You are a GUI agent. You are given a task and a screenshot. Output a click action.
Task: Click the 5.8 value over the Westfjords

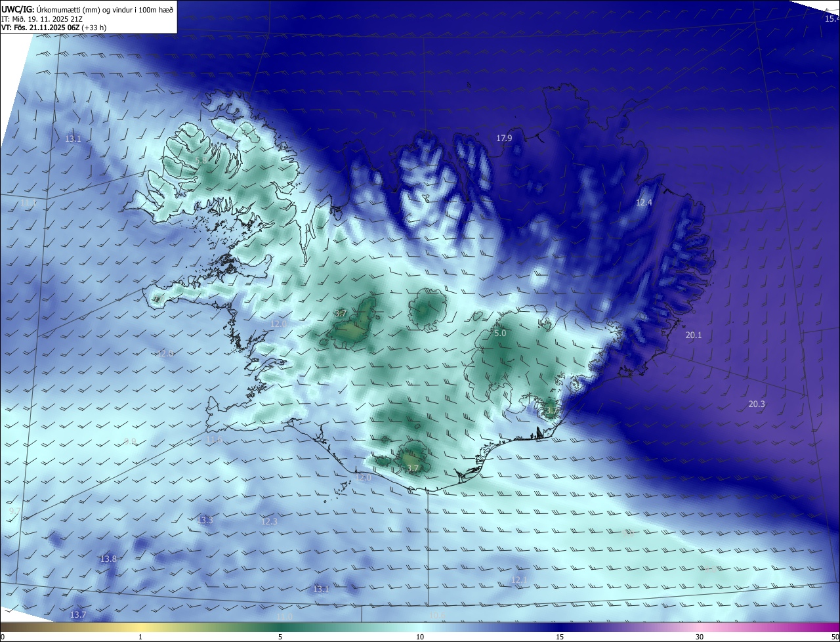coord(201,160)
